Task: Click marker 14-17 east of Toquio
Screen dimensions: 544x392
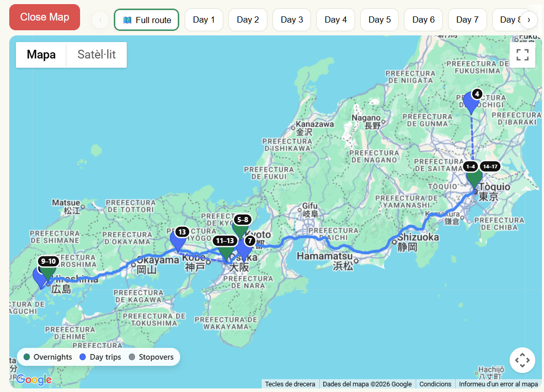Action: pyautogui.click(x=490, y=166)
